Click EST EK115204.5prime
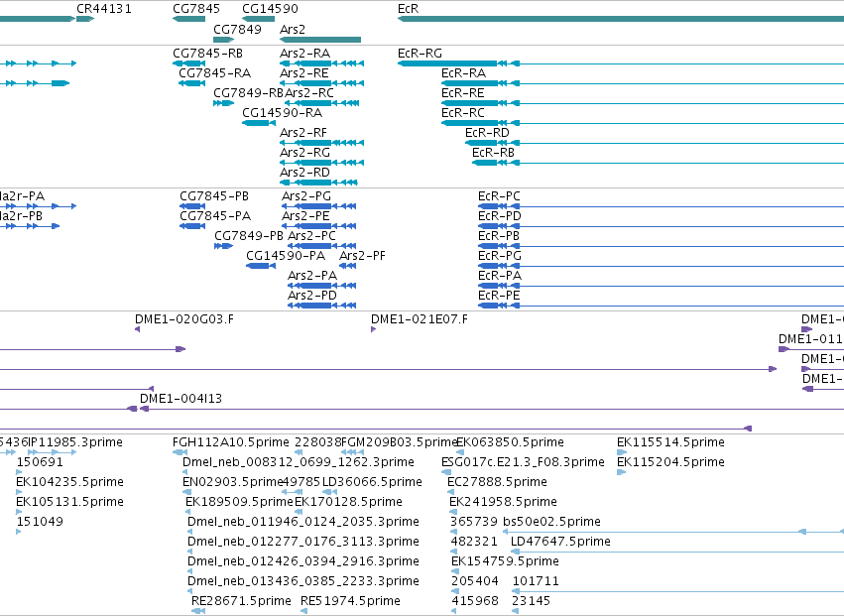 point(670,462)
